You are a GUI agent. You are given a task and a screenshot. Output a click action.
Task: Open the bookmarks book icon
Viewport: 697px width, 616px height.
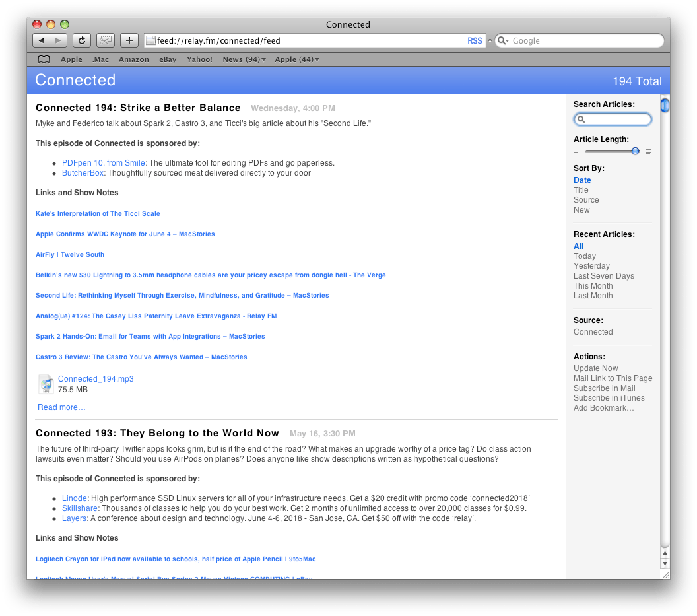44,59
